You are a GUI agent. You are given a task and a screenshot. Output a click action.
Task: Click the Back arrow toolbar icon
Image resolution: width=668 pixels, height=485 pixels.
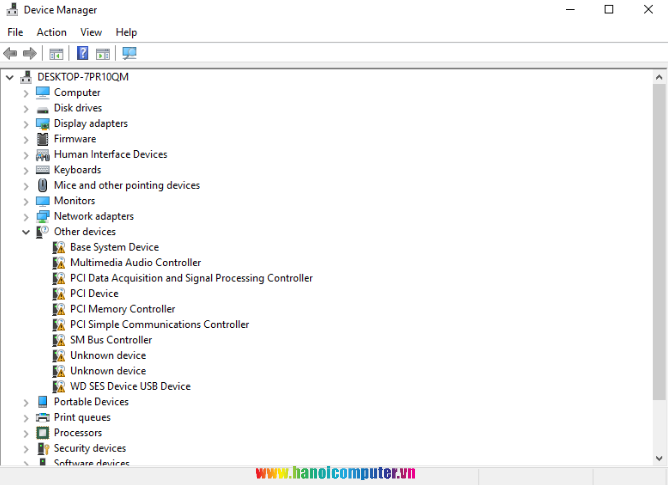(10, 54)
